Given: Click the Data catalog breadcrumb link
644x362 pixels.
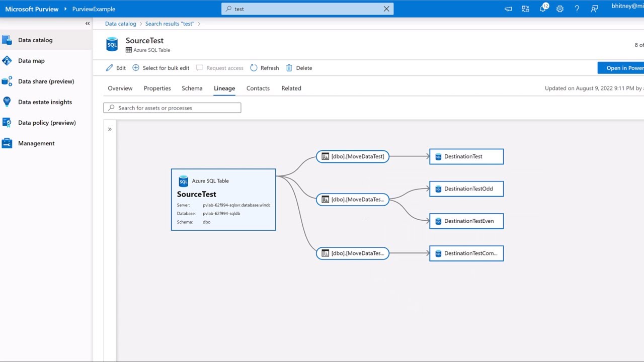Looking at the screenshot, I should click(121, 24).
